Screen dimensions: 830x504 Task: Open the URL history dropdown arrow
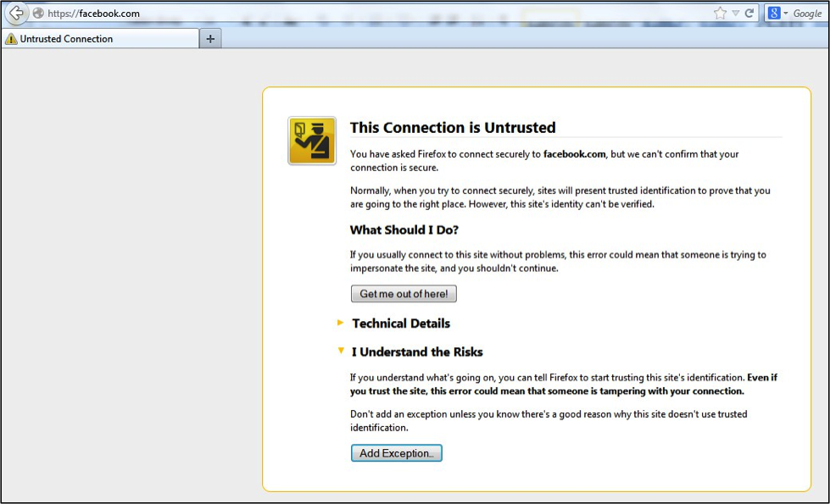(735, 14)
